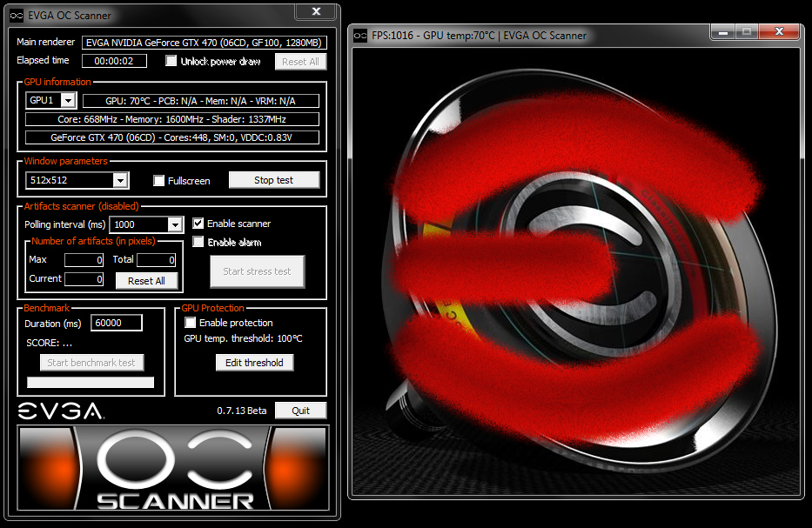The image size is (812, 528).
Task: Minimize the FPS render window
Action: pyautogui.click(x=723, y=31)
